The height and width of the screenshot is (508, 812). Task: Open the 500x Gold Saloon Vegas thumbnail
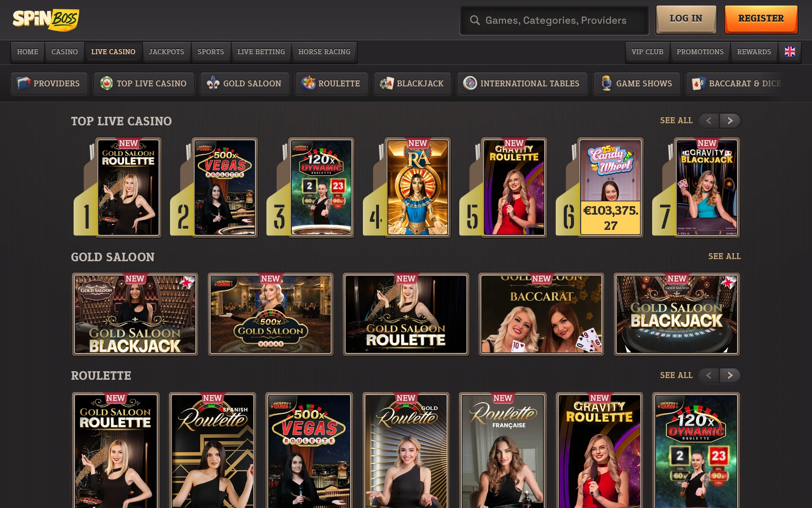pos(271,314)
